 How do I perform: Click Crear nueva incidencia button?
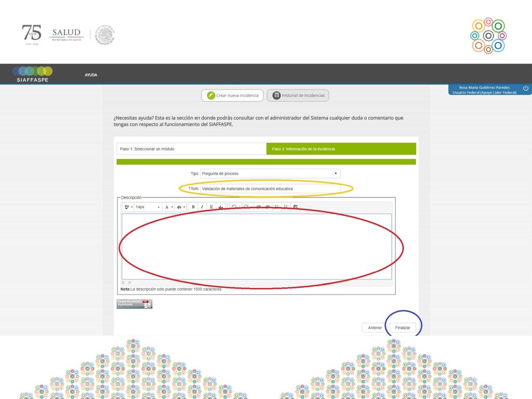click(x=232, y=96)
